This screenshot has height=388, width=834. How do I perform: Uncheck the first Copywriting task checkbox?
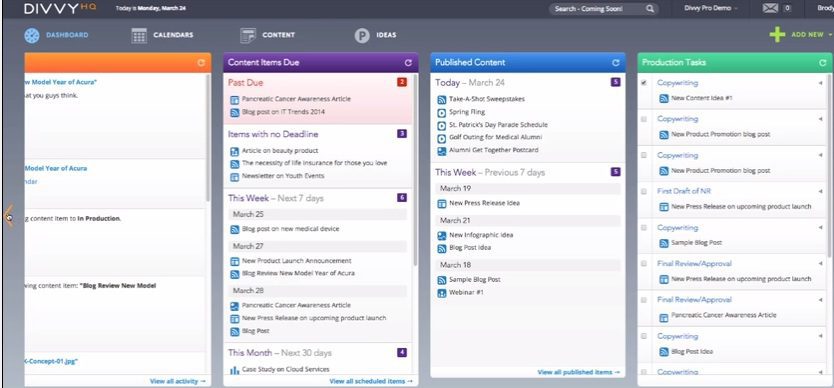point(644,83)
